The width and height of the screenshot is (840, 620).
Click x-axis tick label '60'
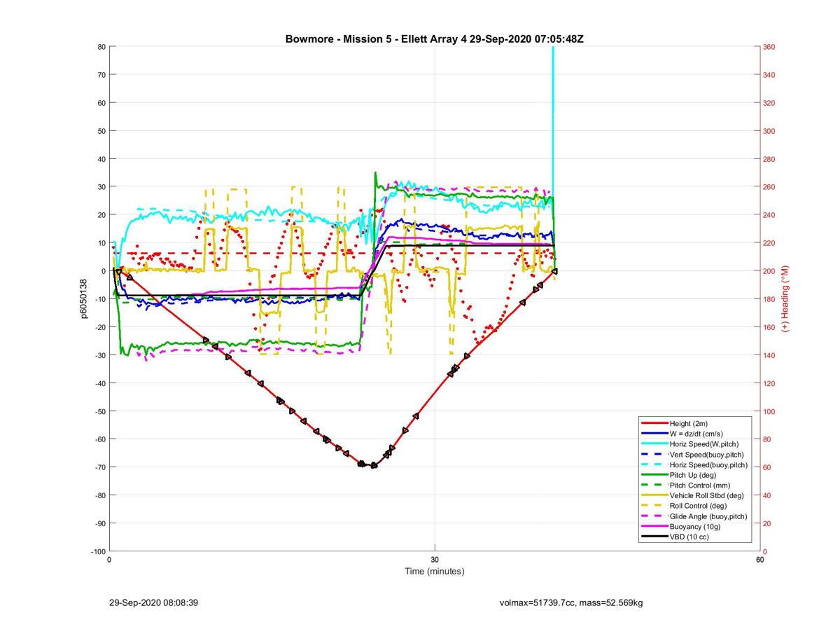point(759,559)
